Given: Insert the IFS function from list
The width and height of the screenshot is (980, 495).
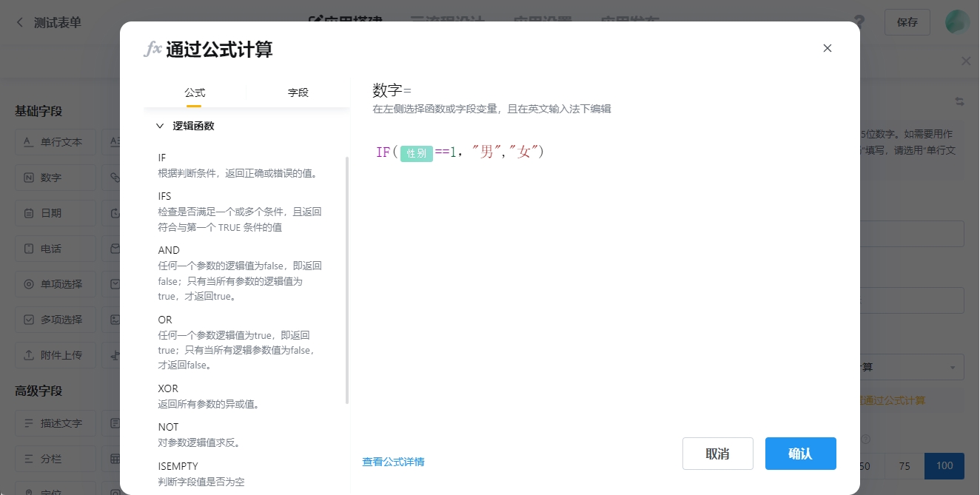Looking at the screenshot, I should (x=164, y=196).
